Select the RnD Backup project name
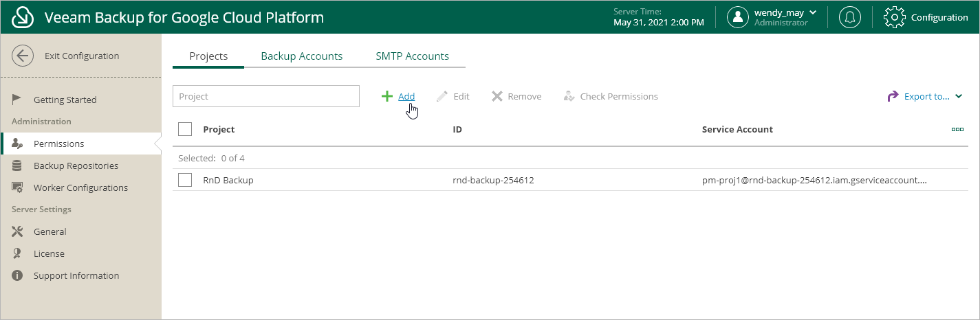The width and height of the screenshot is (980, 320). pos(228,180)
